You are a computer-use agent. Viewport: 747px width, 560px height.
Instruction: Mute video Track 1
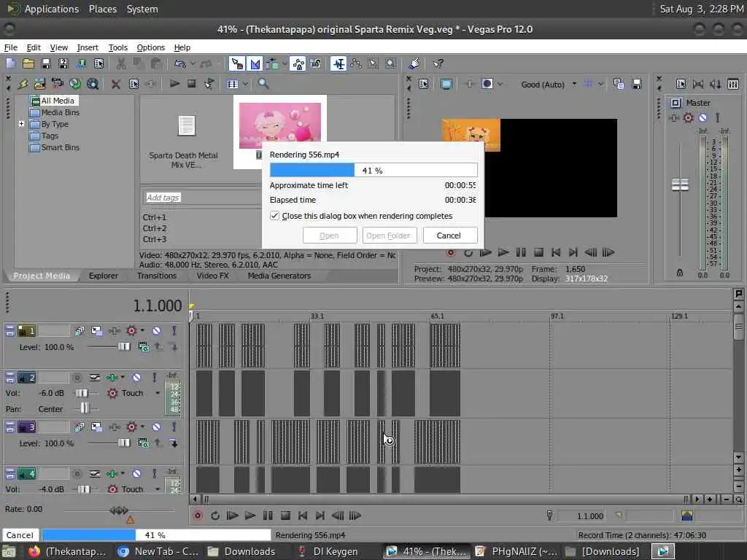click(x=156, y=330)
